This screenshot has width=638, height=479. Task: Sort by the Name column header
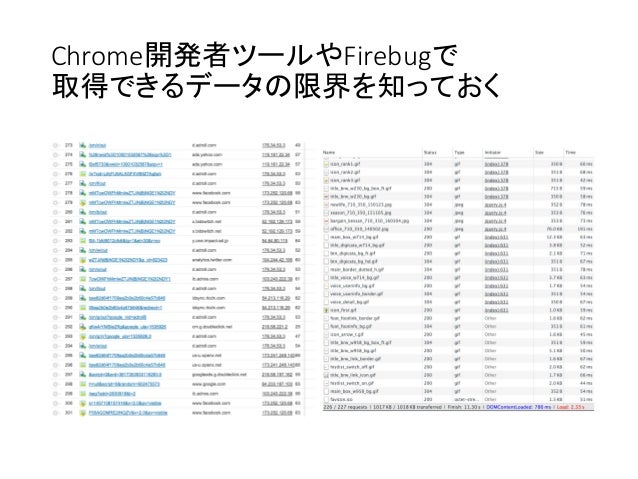tap(329, 153)
